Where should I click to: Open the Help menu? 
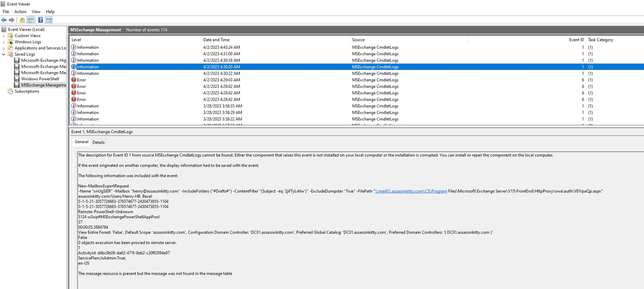click(x=50, y=11)
